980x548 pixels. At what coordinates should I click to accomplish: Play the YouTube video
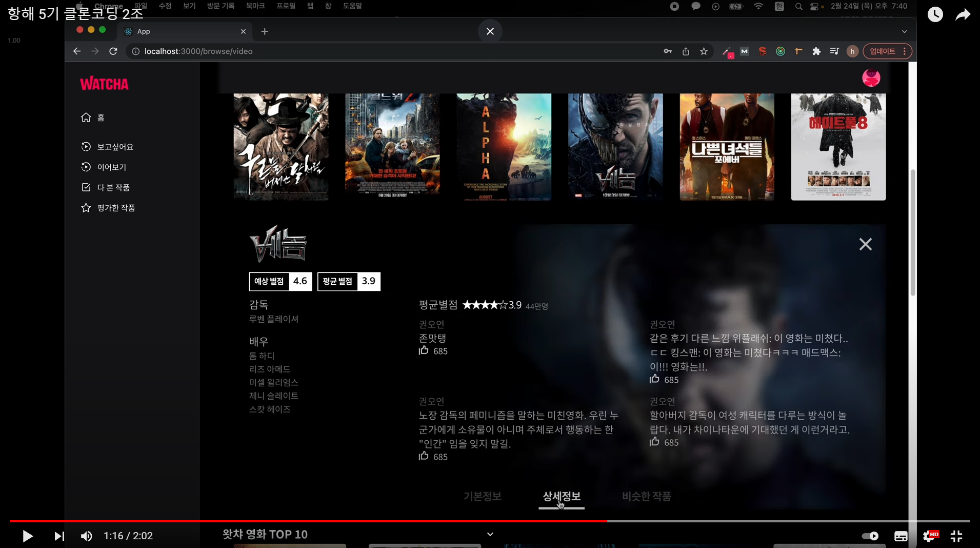28,536
